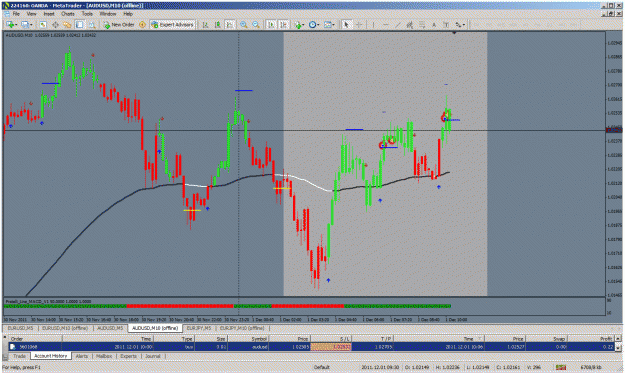This screenshot has width=625, height=373.
Task: Open the Alerts terminal tab
Action: pos(81,356)
